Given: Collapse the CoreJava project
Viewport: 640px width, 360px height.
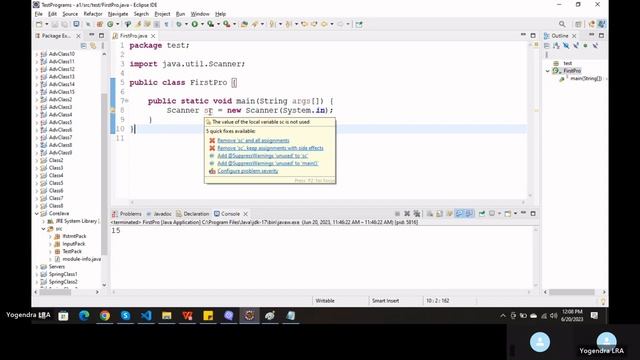Looking at the screenshot, I should (x=37, y=213).
